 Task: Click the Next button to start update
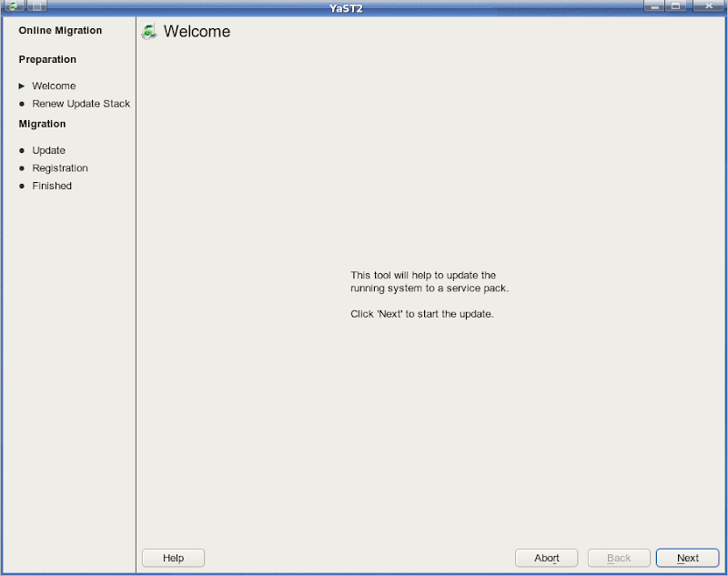(687, 558)
